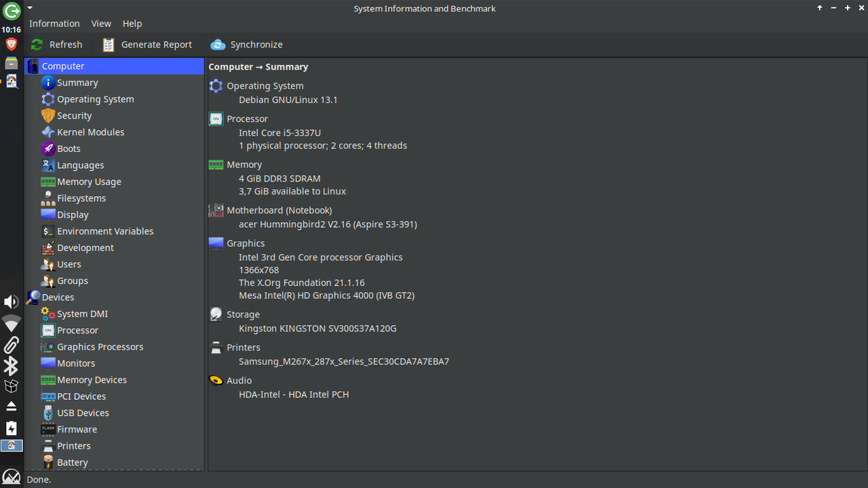The image size is (868, 488).
Task: Select the 4 GiB DDR3 SDRAM line
Action: click(279, 179)
